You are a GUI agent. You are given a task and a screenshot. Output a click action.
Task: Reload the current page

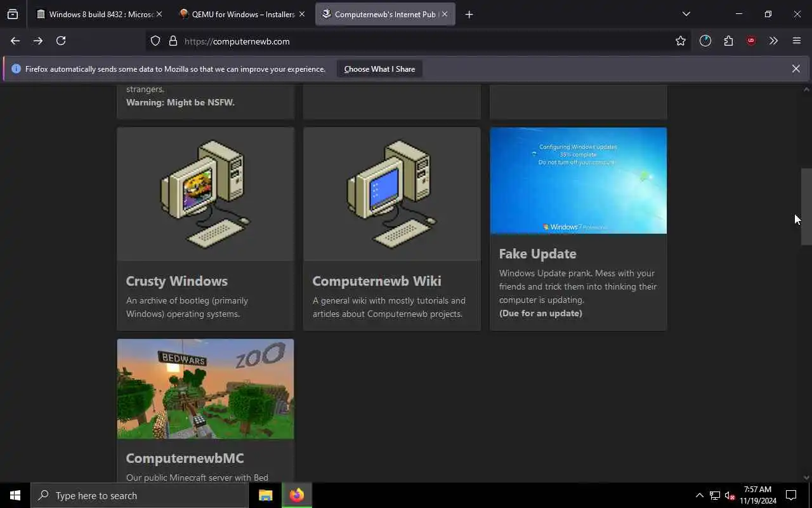[61, 41]
